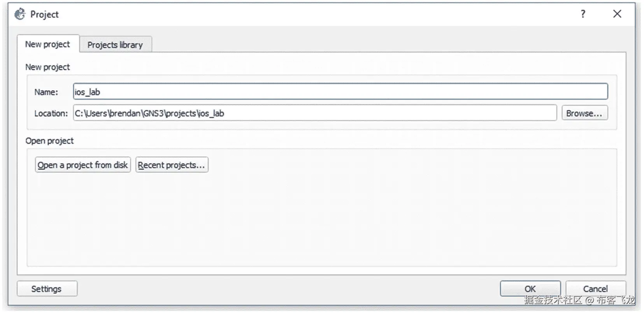The height and width of the screenshot is (314, 644).
Task: Click the watermark text at bottom right
Action: (579, 300)
